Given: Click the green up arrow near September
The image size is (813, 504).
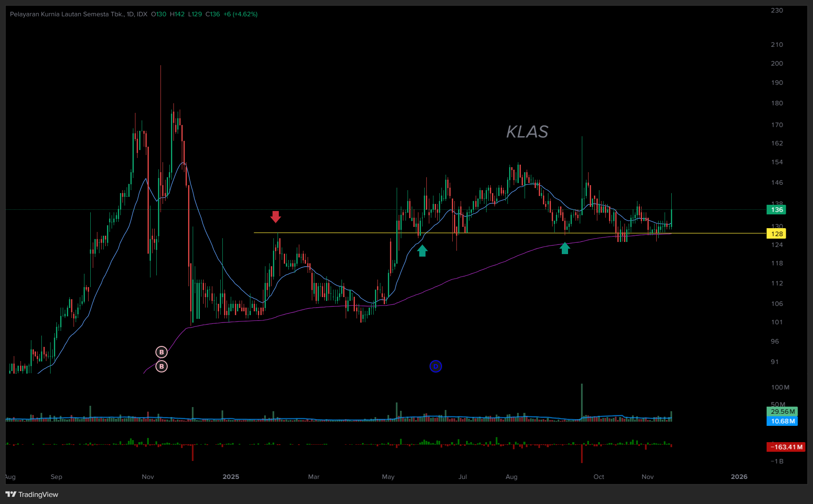Looking at the screenshot, I should [565, 248].
